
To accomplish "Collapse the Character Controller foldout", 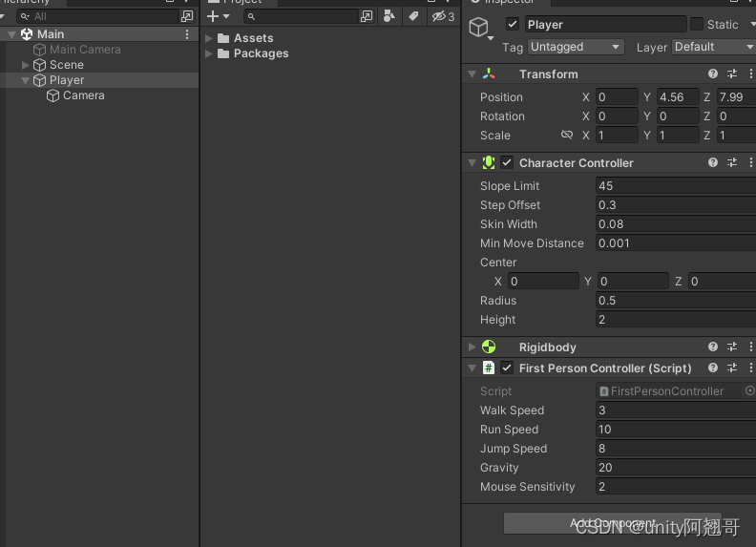I will (x=472, y=163).
